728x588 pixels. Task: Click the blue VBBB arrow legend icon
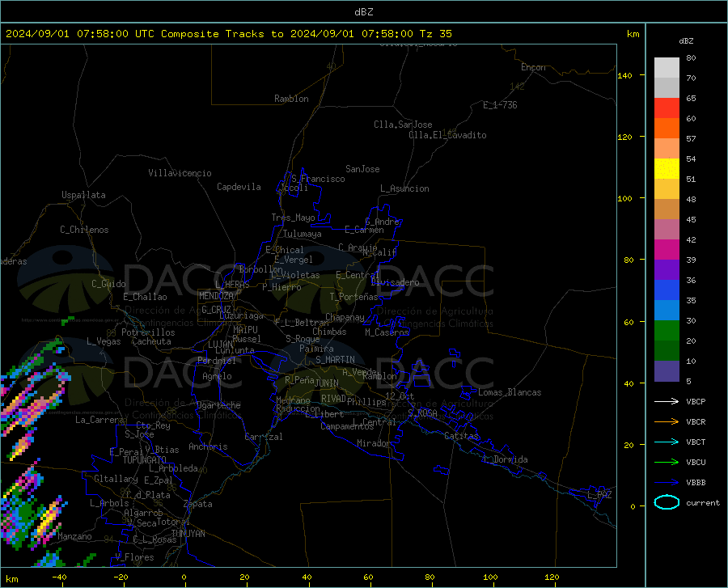(667, 483)
